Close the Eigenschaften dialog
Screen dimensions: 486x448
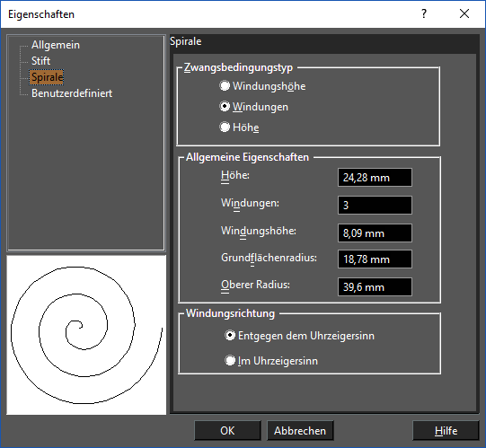click(x=464, y=14)
